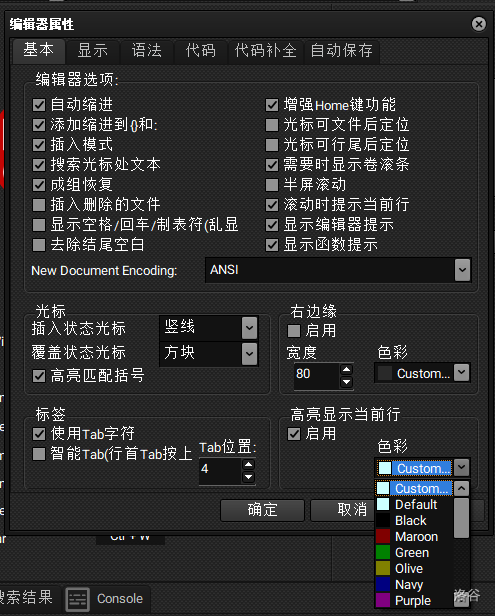Open right margin 色彩 Custom dropdown

(461, 373)
